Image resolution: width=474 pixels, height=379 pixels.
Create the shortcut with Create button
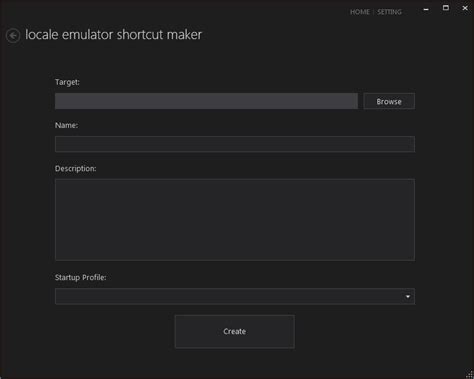(235, 332)
